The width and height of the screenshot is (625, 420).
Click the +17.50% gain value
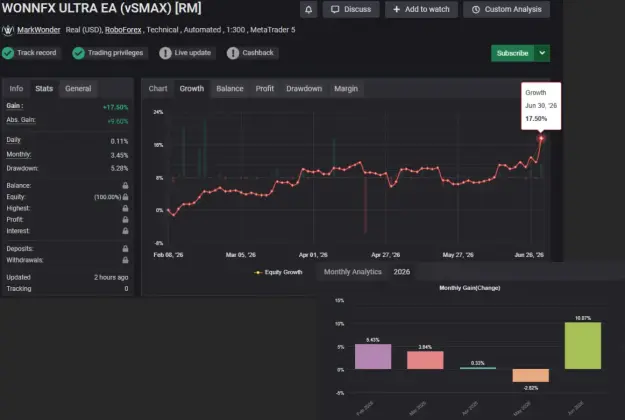115,107
